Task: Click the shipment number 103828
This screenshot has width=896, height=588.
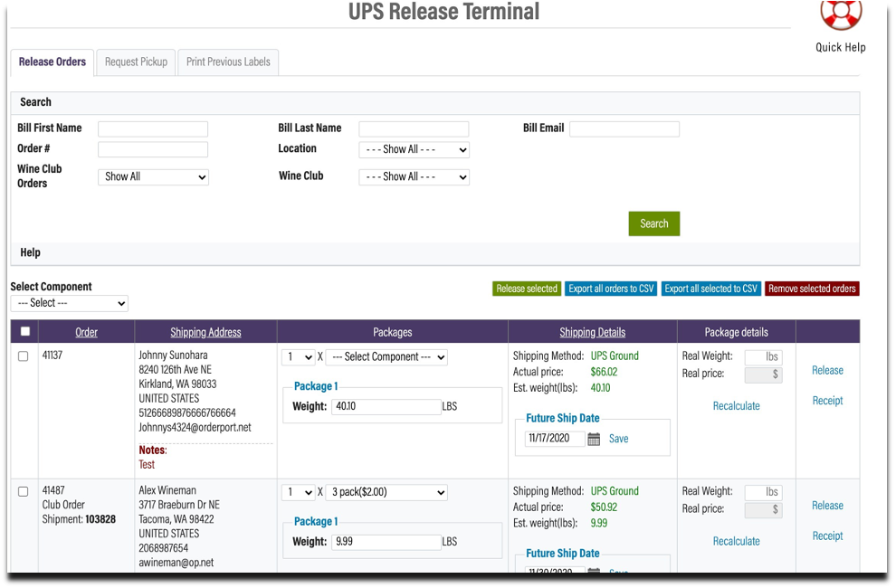Action: 100,520
